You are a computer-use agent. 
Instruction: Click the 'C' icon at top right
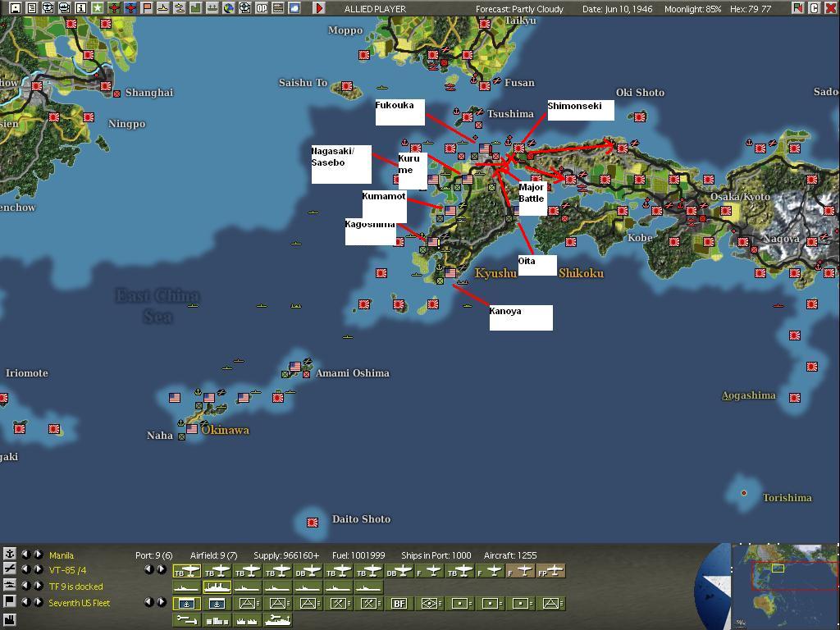(x=815, y=8)
